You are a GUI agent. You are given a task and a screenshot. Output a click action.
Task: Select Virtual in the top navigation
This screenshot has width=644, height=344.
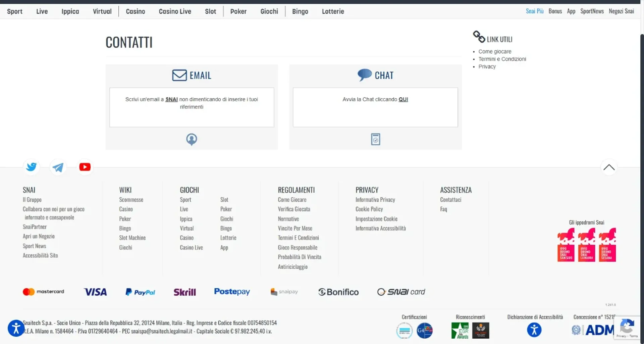[102, 11]
